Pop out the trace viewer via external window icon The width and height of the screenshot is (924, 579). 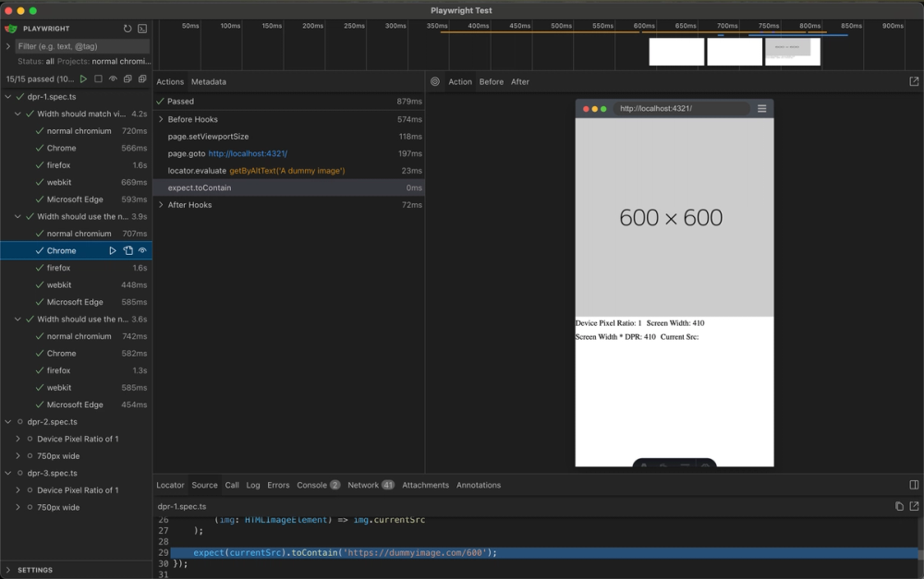tap(914, 81)
